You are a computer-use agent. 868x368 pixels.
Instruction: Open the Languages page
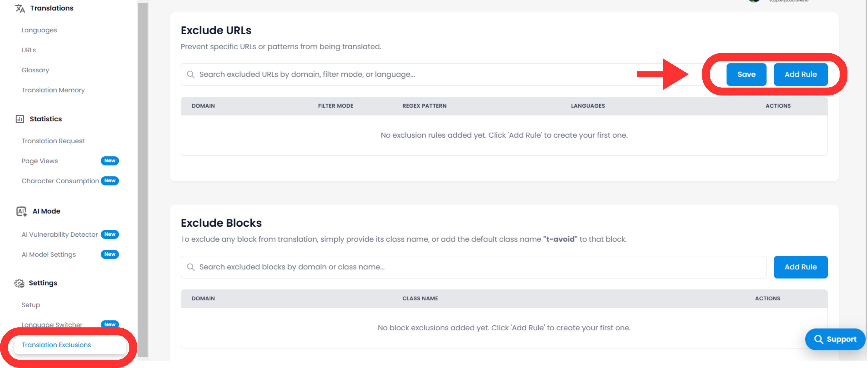pos(39,30)
